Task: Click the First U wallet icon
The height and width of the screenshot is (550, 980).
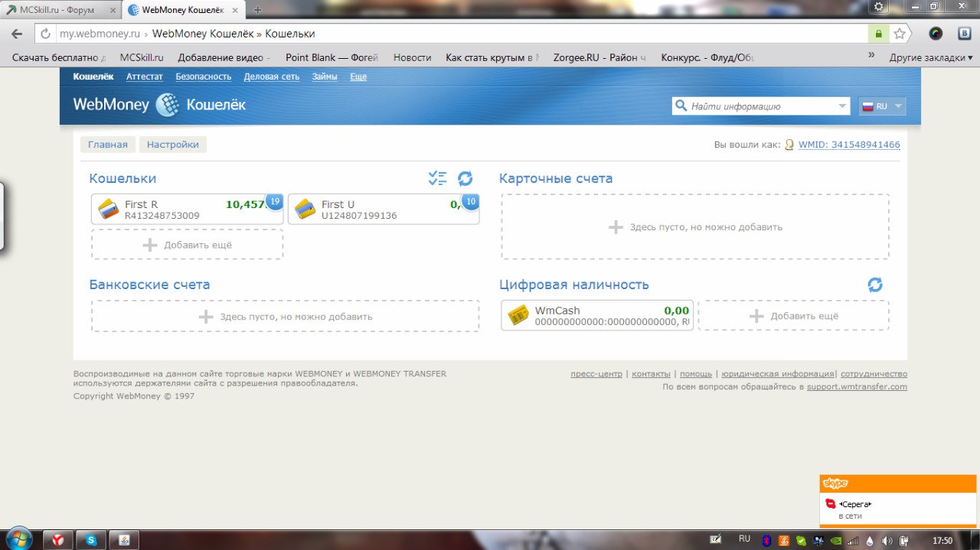Action: (x=306, y=208)
